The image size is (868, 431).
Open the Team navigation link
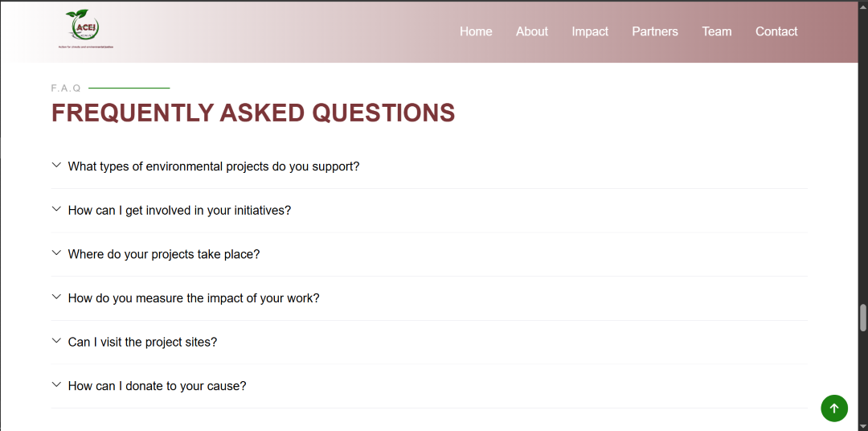click(717, 31)
